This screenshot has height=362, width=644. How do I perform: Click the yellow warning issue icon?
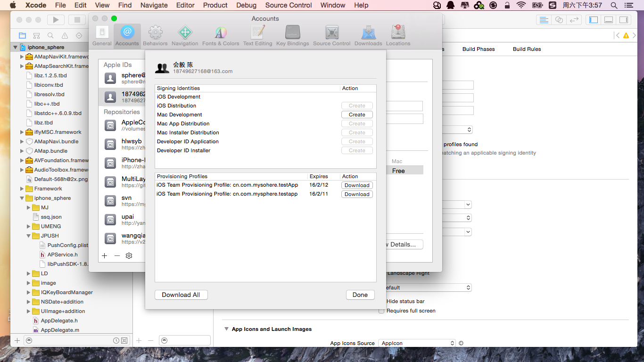(x=626, y=35)
